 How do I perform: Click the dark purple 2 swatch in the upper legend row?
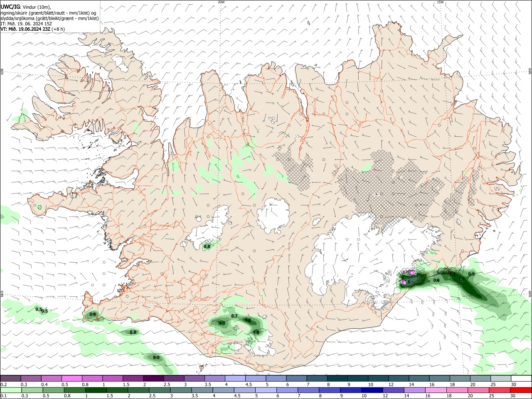coord(153,378)
